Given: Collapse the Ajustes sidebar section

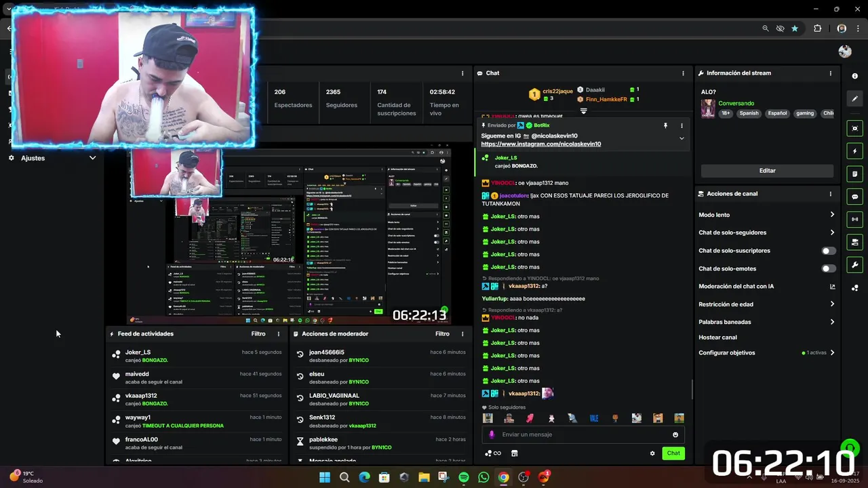Looking at the screenshot, I should coord(93,158).
